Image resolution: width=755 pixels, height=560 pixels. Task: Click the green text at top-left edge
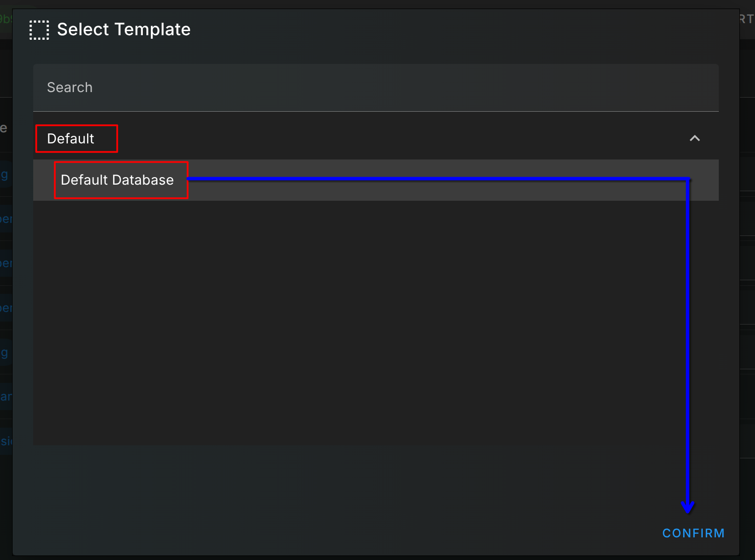(x=6, y=19)
